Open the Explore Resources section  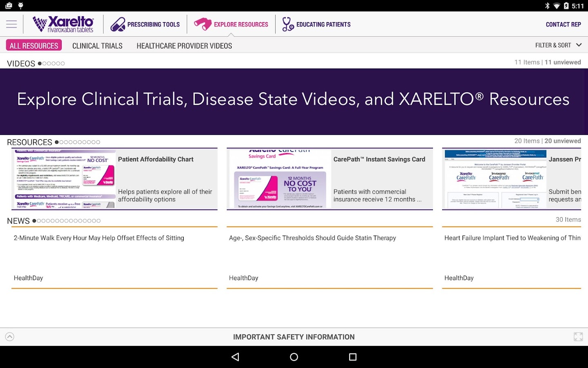point(231,25)
